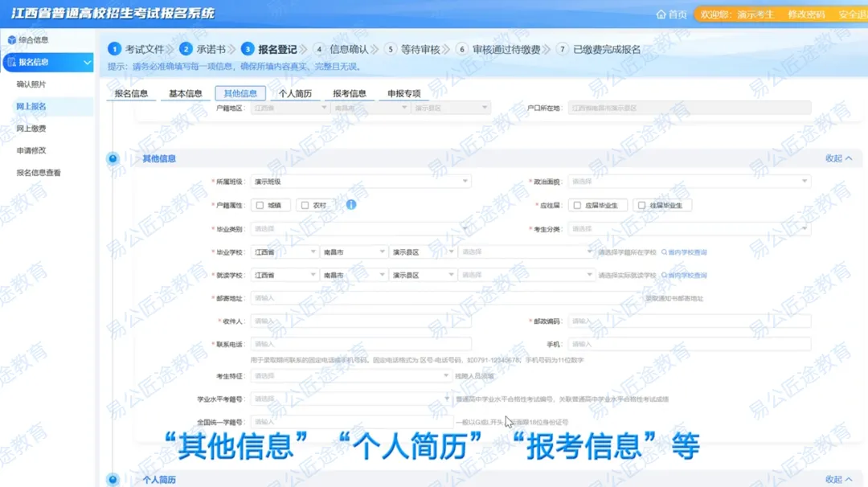
Task: Collapse 其他信息 section via 收起
Action: coord(838,158)
